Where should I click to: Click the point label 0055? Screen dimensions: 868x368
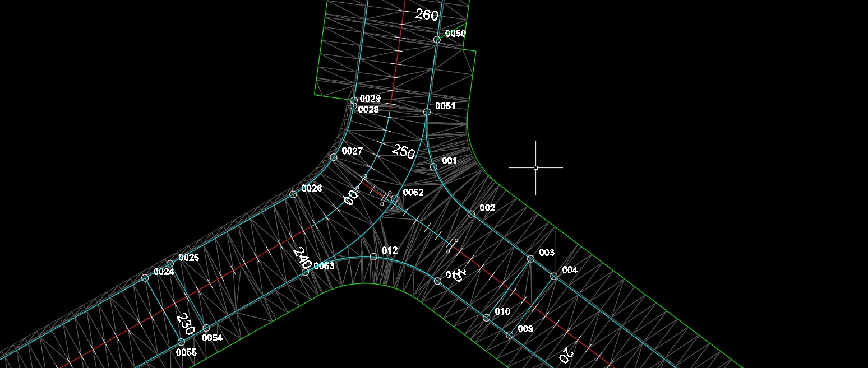[x=186, y=352]
